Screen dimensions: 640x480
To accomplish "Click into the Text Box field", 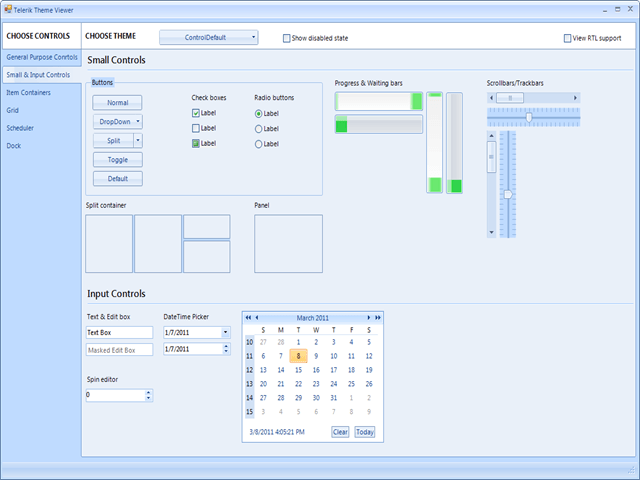I will [119, 332].
